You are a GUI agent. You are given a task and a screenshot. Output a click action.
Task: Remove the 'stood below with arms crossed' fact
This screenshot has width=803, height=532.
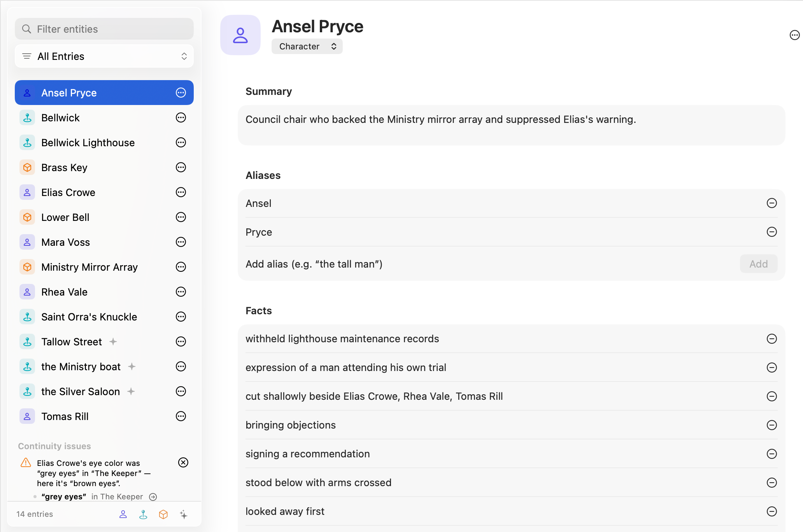(771, 483)
